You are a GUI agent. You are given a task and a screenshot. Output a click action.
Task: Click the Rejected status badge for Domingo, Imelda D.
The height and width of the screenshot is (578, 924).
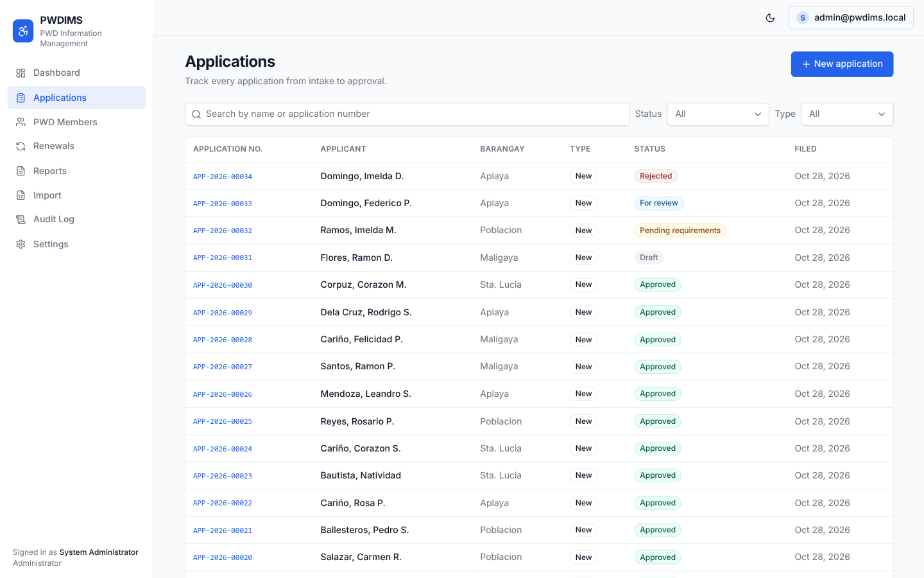tap(656, 176)
